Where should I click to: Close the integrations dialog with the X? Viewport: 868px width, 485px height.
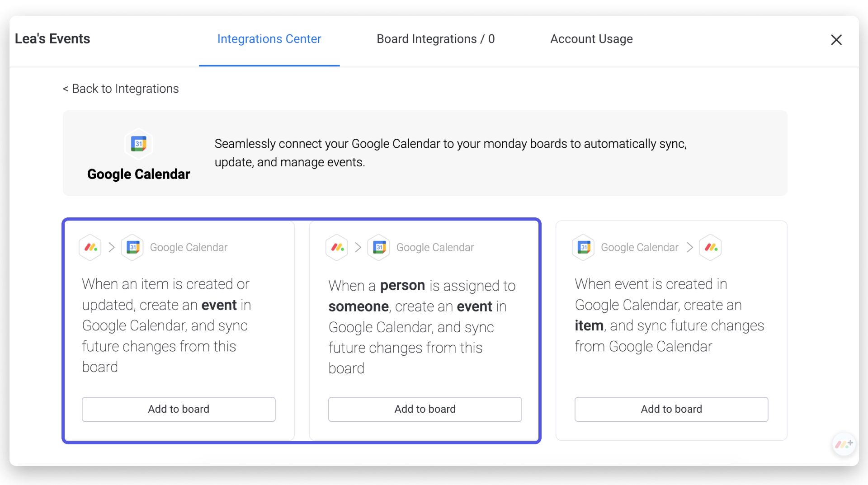pyautogui.click(x=836, y=39)
